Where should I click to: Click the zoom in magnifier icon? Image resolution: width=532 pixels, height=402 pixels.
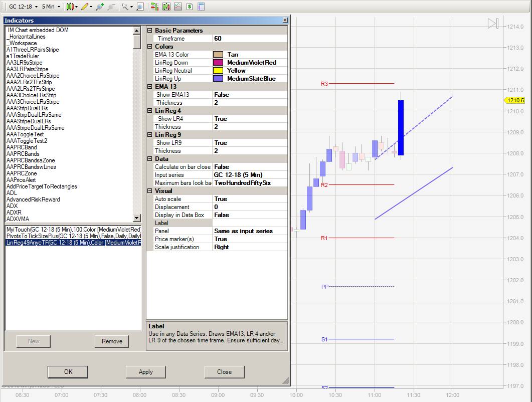100,7
